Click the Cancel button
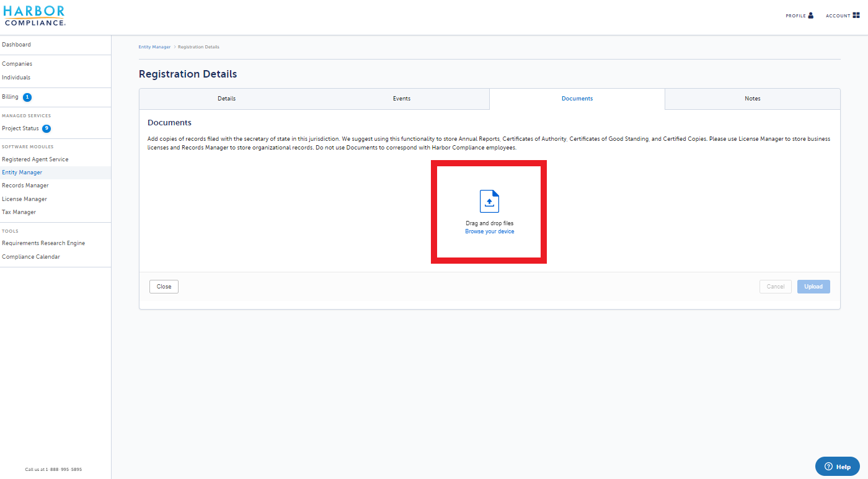 (776, 287)
